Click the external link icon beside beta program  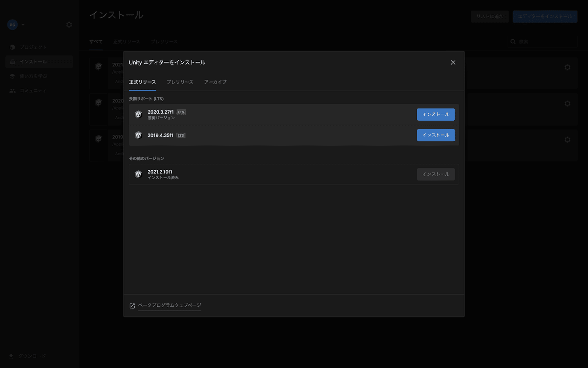(132, 306)
